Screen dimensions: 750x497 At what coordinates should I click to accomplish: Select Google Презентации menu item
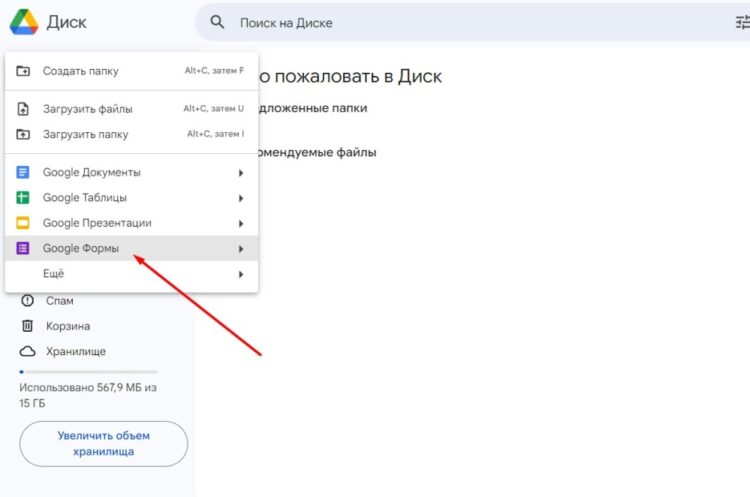(x=132, y=223)
